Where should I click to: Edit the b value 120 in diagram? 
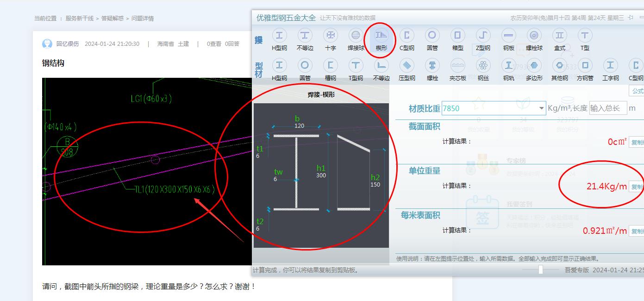point(299,126)
